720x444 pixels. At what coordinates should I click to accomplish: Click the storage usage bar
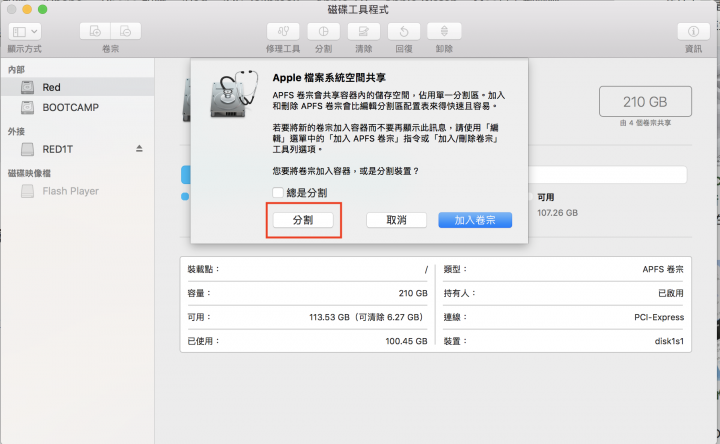(434, 175)
